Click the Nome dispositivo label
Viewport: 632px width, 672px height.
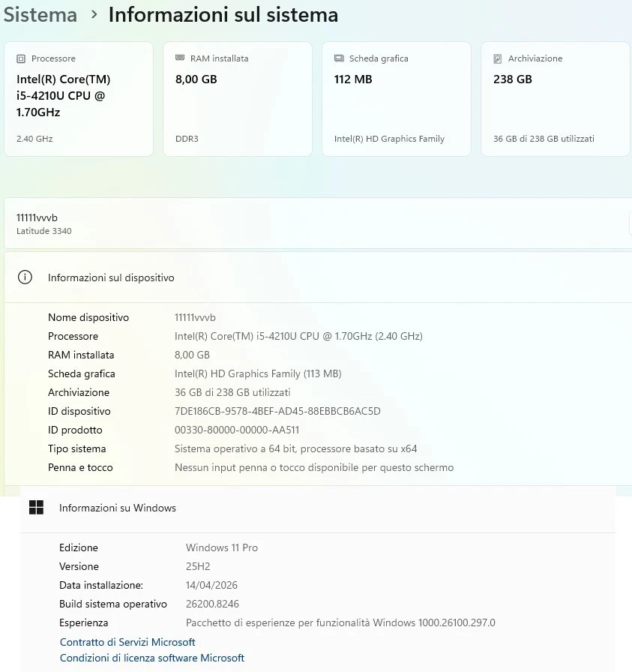[x=88, y=317]
